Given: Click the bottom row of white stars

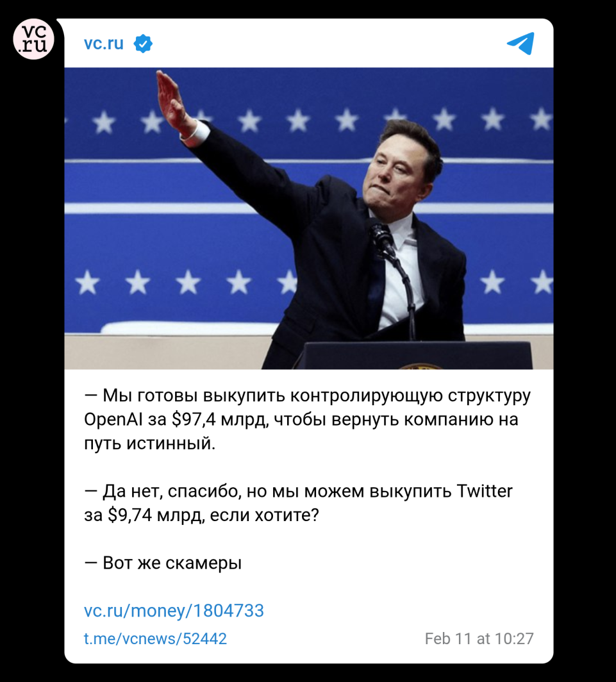Looking at the screenshot, I should (309, 281).
